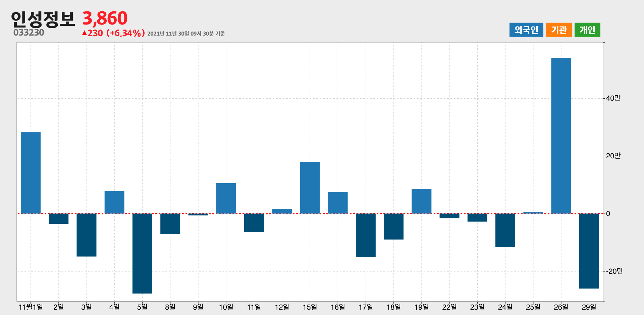Click the negative bar for 18일
The height and width of the screenshot is (315, 644).
[393, 226]
